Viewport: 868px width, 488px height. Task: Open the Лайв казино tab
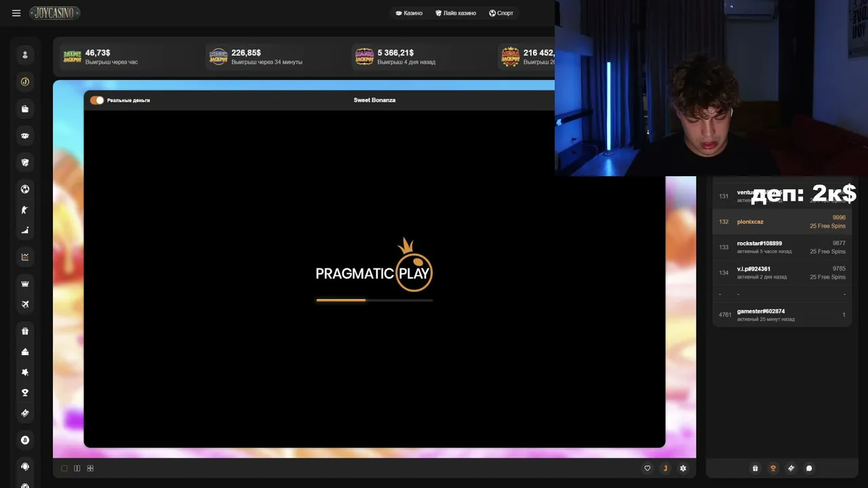click(456, 13)
